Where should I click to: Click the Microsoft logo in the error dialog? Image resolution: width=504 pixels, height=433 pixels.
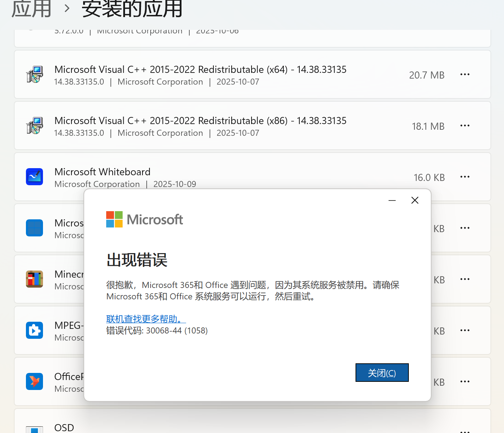click(145, 219)
